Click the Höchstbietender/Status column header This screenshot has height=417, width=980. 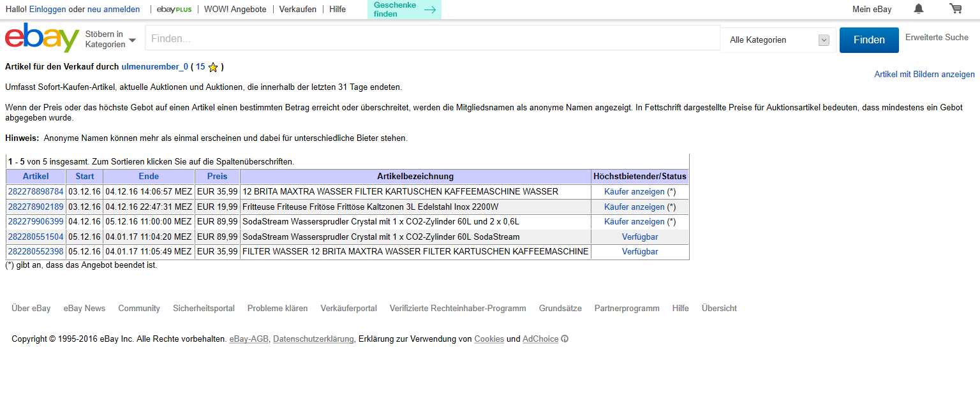(640, 177)
